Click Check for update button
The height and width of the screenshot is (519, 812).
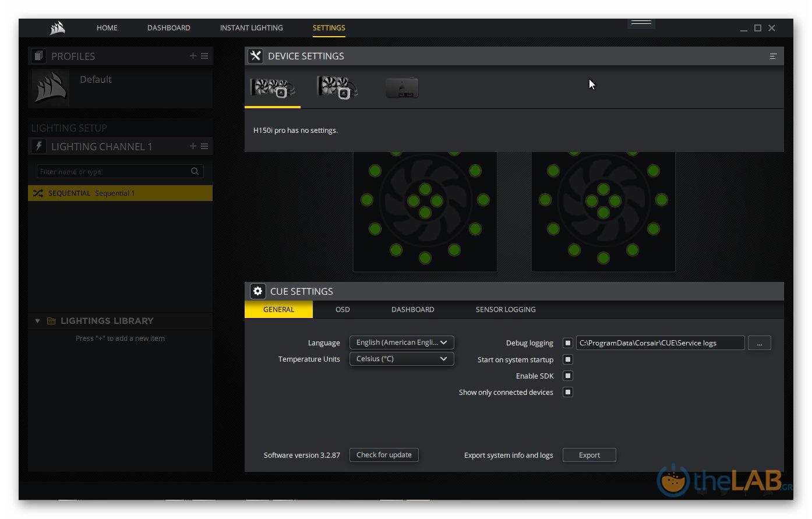[x=384, y=455]
